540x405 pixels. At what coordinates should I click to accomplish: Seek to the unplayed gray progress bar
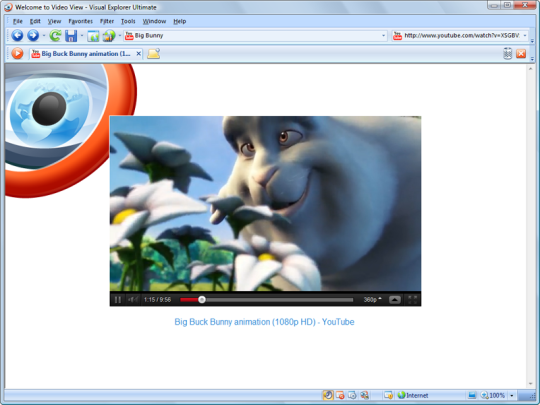pos(279,300)
